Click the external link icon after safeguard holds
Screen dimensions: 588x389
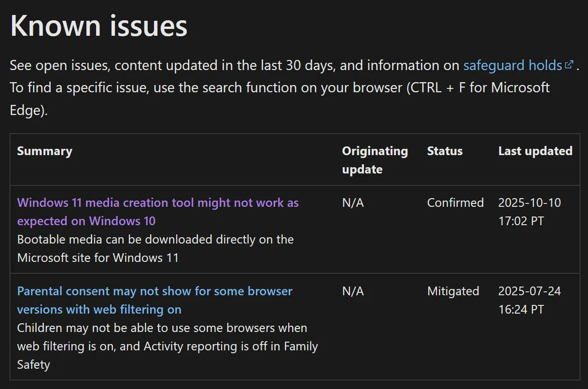(x=569, y=64)
